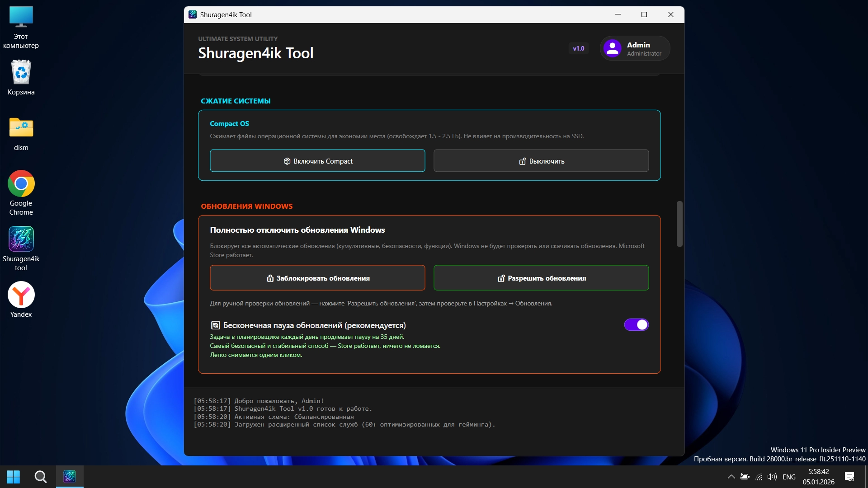The width and height of the screenshot is (868, 488).
Task: Click the ENG language indicator
Action: tap(789, 477)
